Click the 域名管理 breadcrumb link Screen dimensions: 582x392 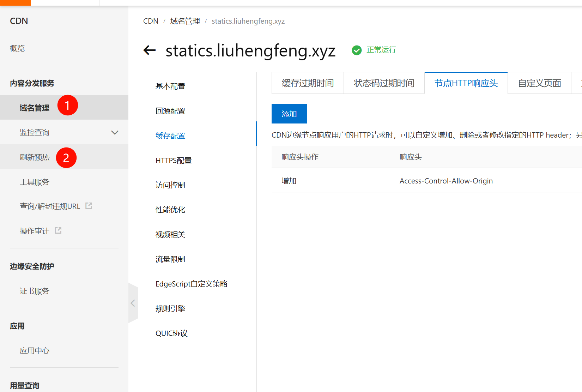click(x=185, y=21)
